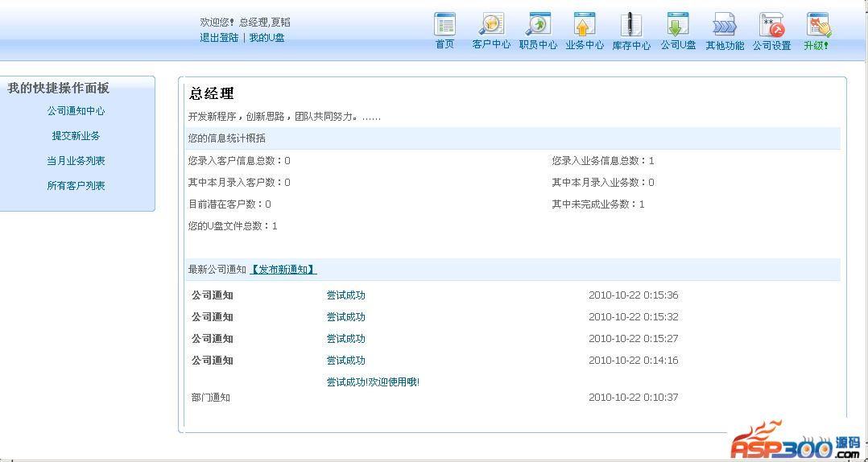868x462 pixels.
Task: Open 所有客户列表 in quick panel
Action: click(76, 185)
